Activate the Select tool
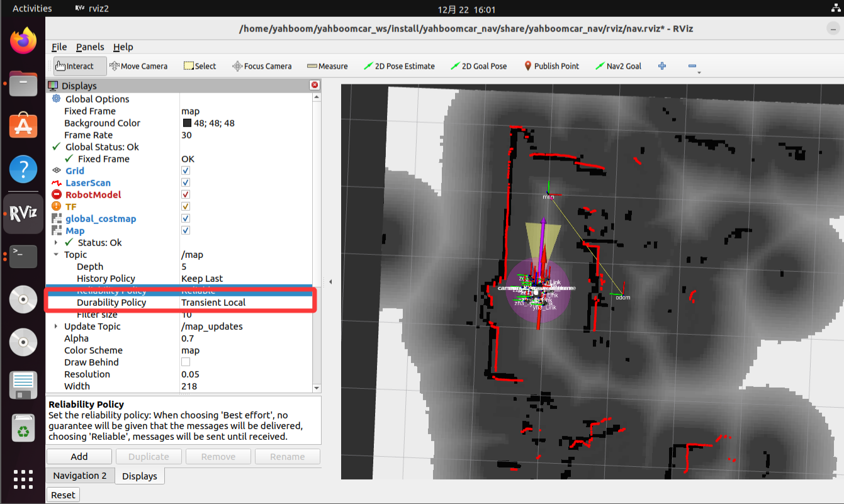 pos(200,66)
